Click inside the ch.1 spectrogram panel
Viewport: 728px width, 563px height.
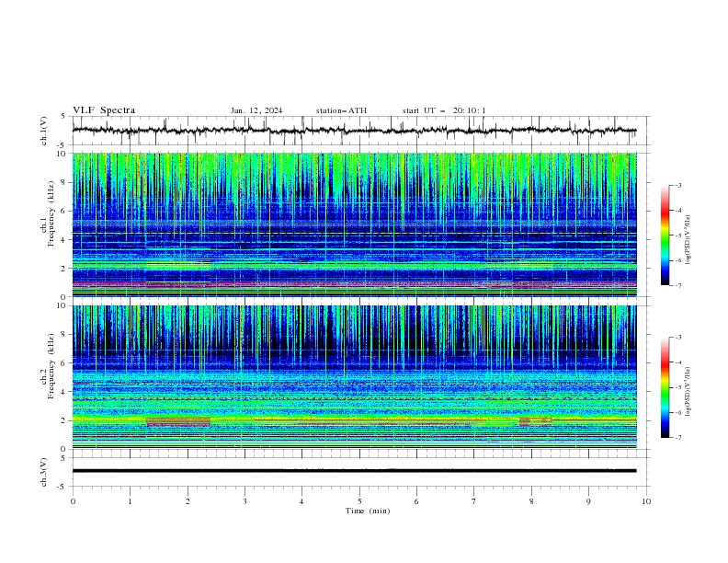(x=354, y=224)
